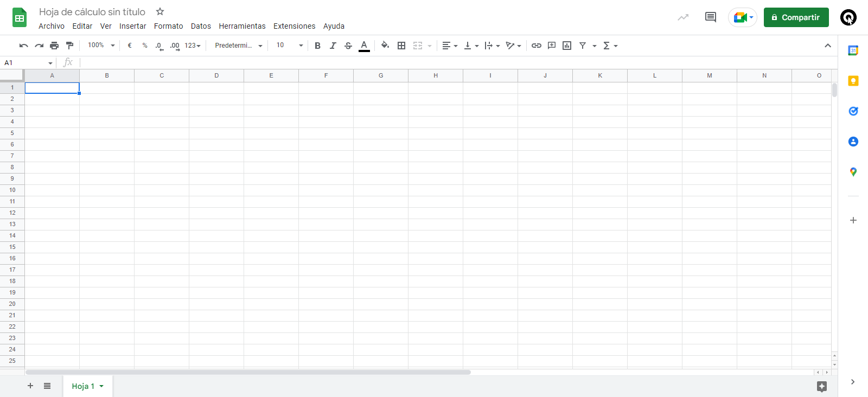Image resolution: width=868 pixels, height=397 pixels.
Task: Open the Borders tool
Action: pos(401,46)
